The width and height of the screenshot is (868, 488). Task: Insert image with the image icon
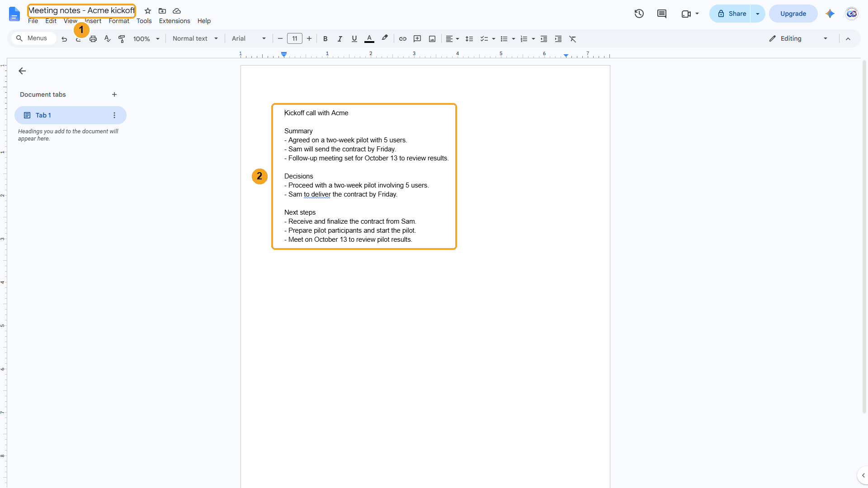pyautogui.click(x=432, y=39)
